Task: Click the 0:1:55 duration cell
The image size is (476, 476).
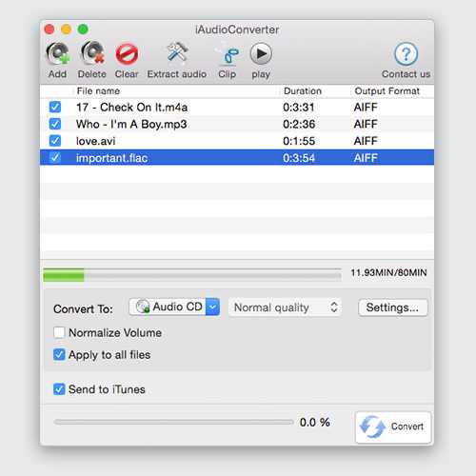Action: click(x=299, y=141)
